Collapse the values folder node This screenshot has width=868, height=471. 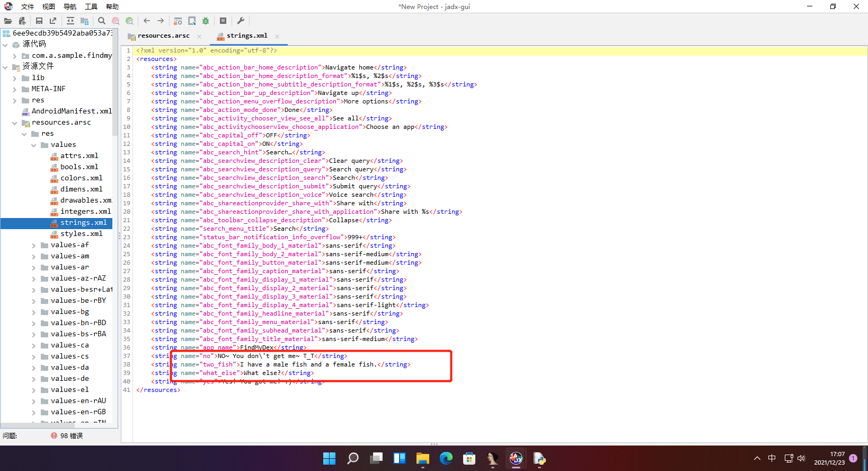pyautogui.click(x=34, y=145)
